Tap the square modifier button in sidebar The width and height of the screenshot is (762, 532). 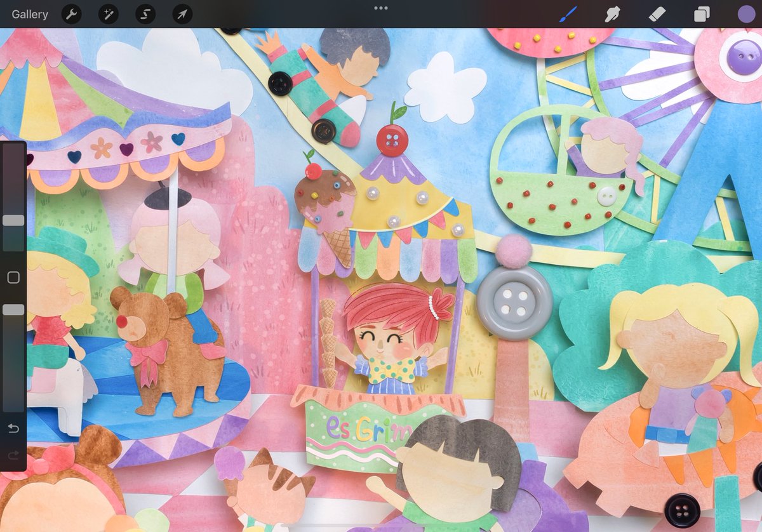pyautogui.click(x=13, y=277)
